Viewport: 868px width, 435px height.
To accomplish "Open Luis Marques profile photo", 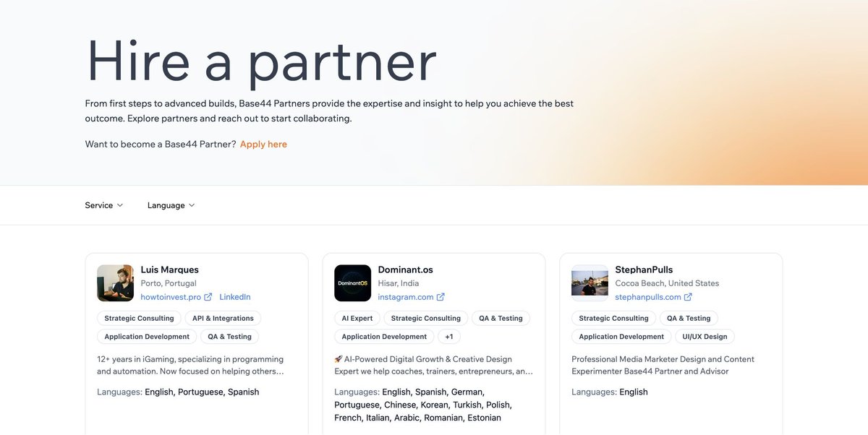I will click(x=116, y=283).
